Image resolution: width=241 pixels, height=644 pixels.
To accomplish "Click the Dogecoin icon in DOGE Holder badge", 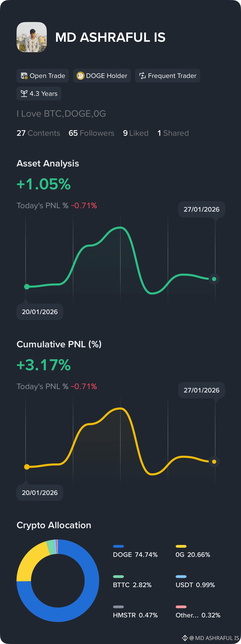I will 80,76.
